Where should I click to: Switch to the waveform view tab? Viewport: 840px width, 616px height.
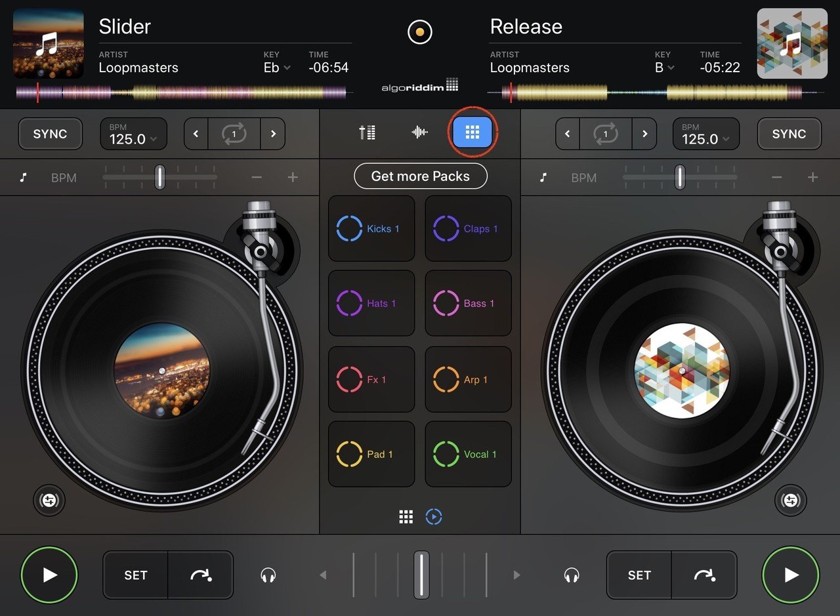419,133
